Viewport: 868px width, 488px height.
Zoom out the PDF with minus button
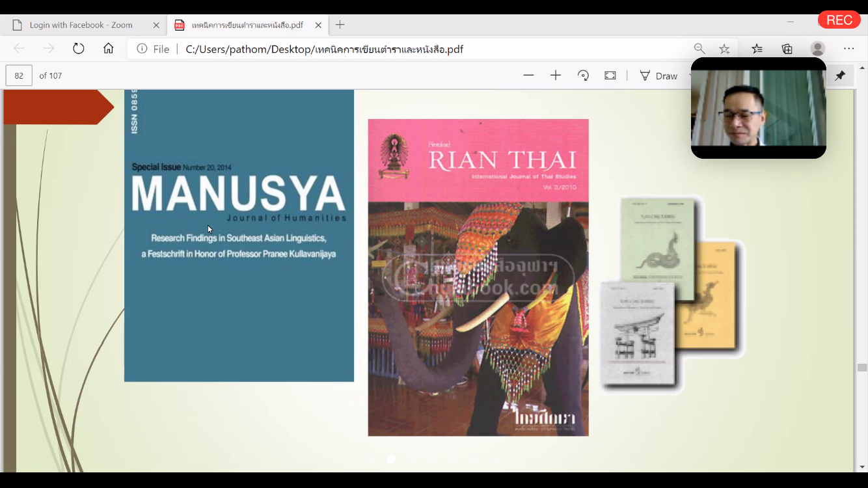click(528, 75)
